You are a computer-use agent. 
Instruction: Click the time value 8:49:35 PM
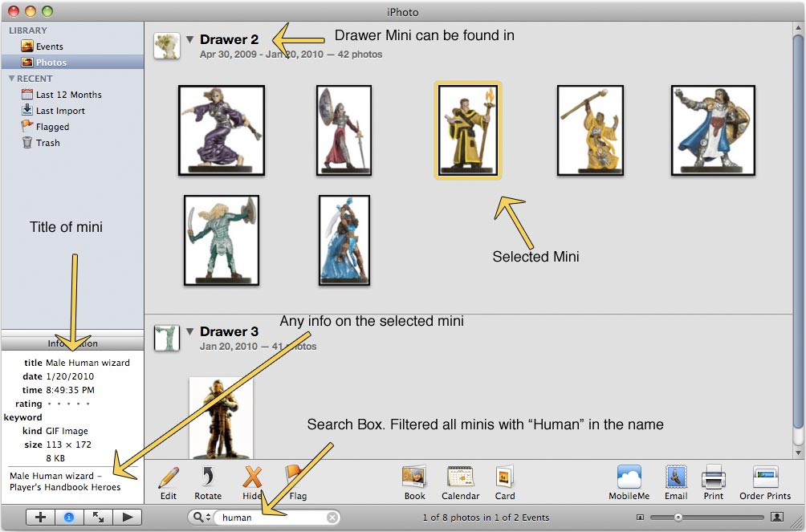70,390
